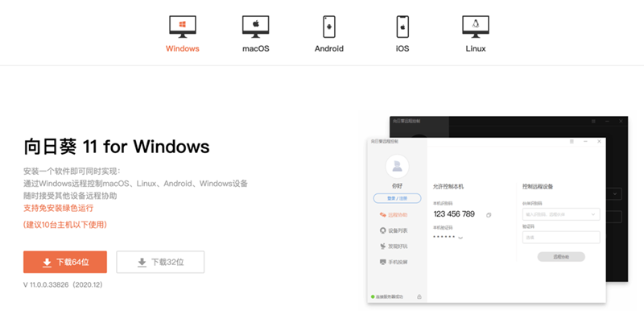Open the hamburger menu in the dark preview window
The image size is (644, 315).
(593, 122)
